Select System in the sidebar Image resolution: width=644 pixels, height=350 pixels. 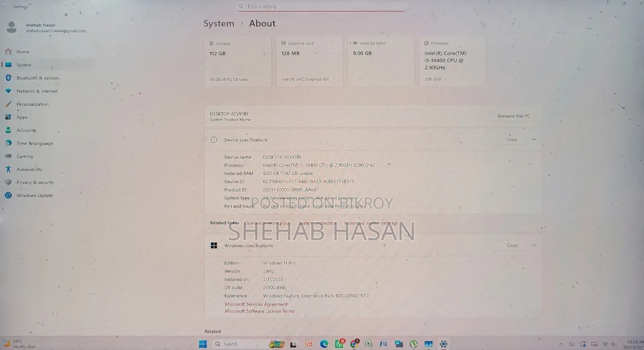(48, 65)
